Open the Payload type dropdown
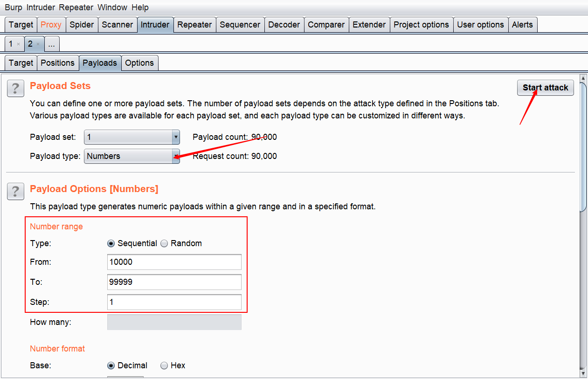This screenshot has height=379, width=588. [132, 156]
